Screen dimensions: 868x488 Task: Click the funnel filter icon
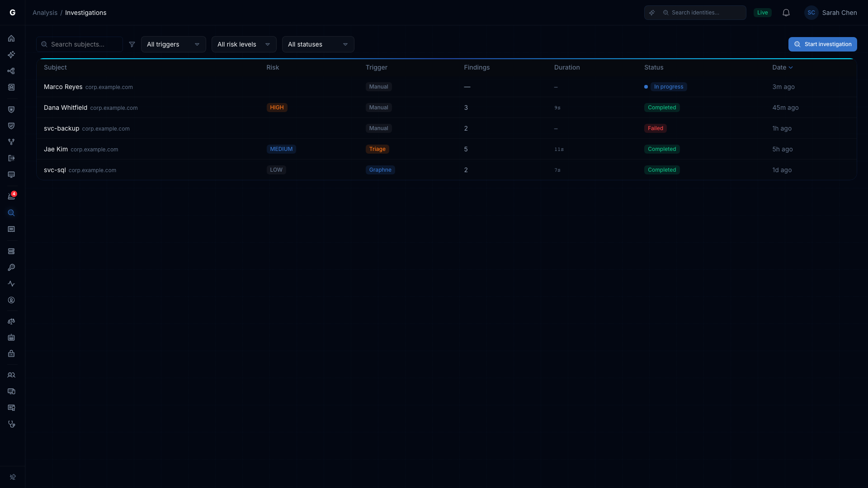click(x=132, y=44)
